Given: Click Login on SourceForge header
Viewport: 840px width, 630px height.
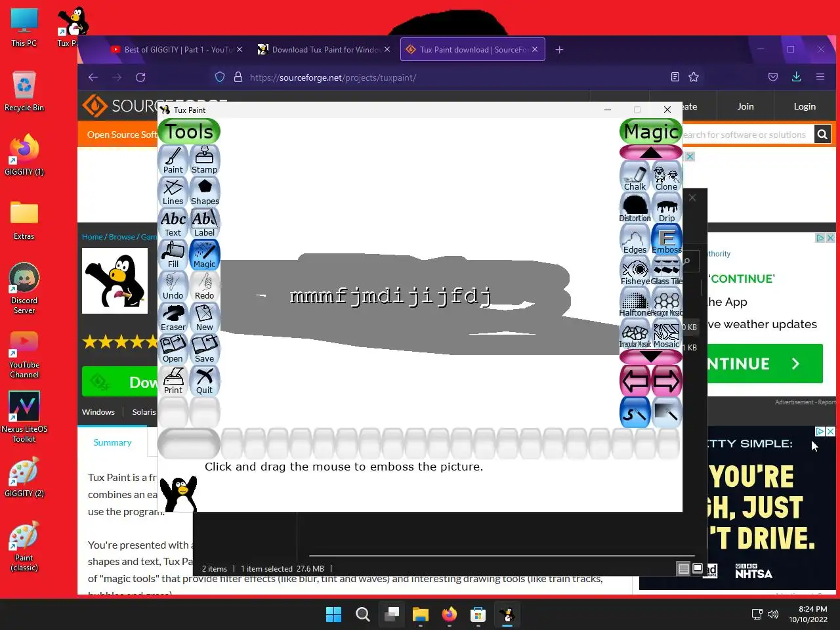Looking at the screenshot, I should click(805, 106).
